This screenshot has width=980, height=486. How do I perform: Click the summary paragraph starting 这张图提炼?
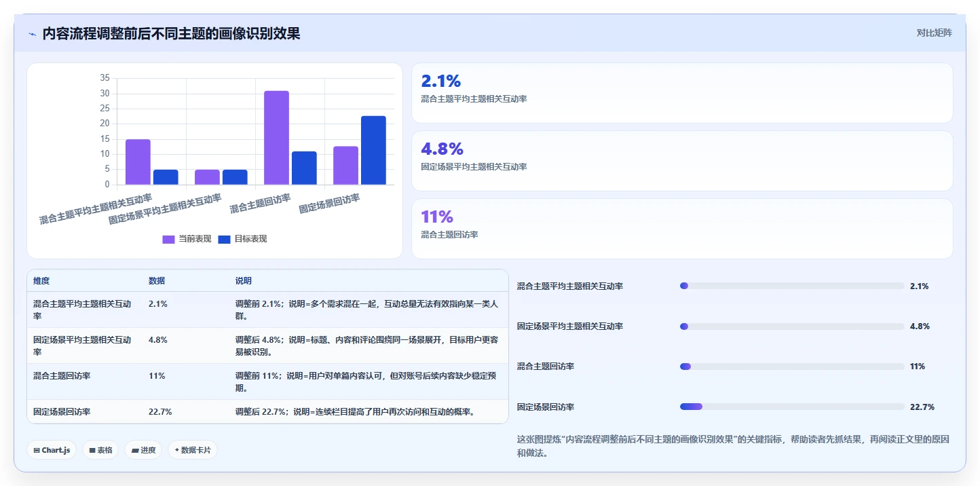733,446
